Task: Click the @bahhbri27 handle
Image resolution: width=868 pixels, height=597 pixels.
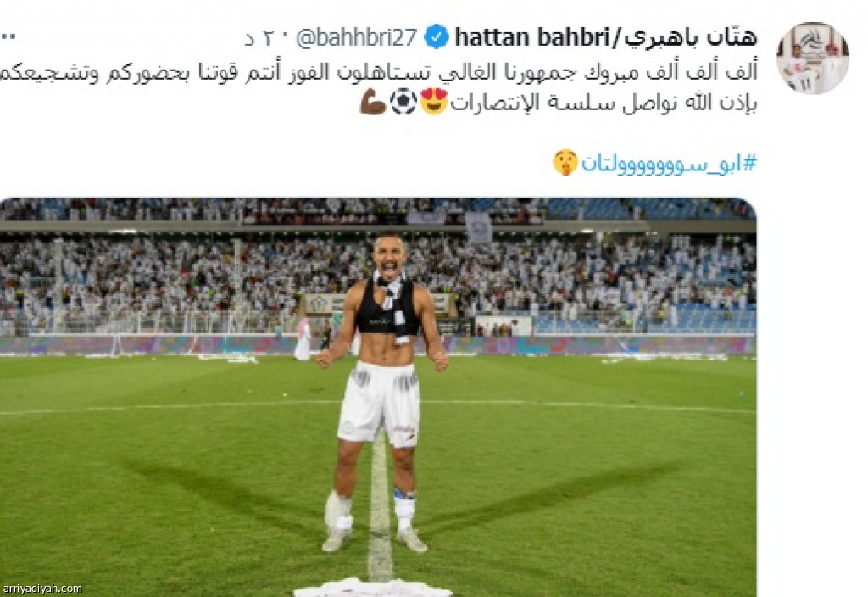Action: click(x=356, y=37)
